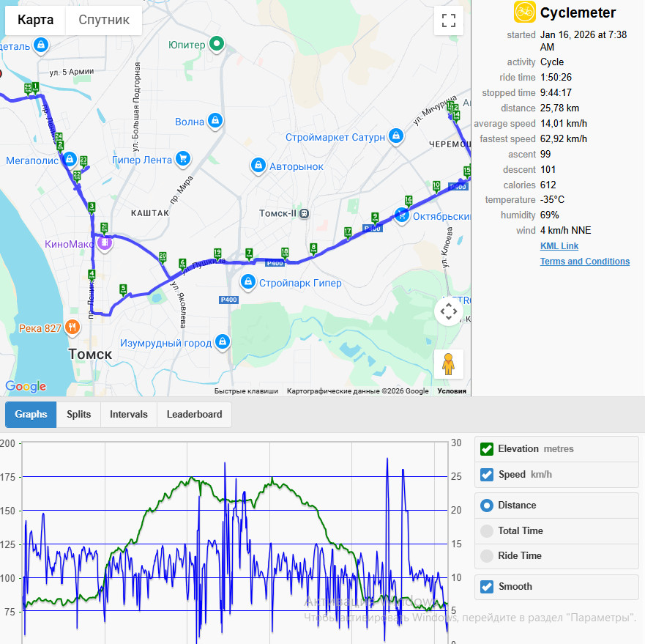Uncheck the Elevation metres checkbox
645x644 pixels.
[487, 449]
